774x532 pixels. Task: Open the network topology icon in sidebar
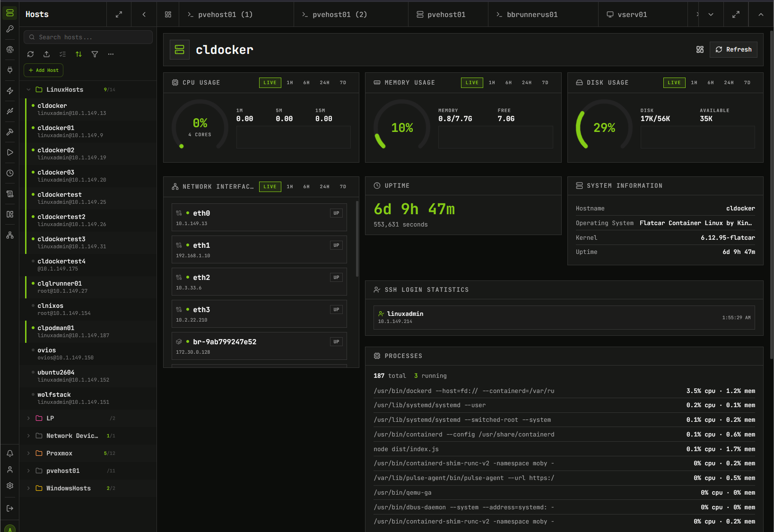(x=9, y=235)
